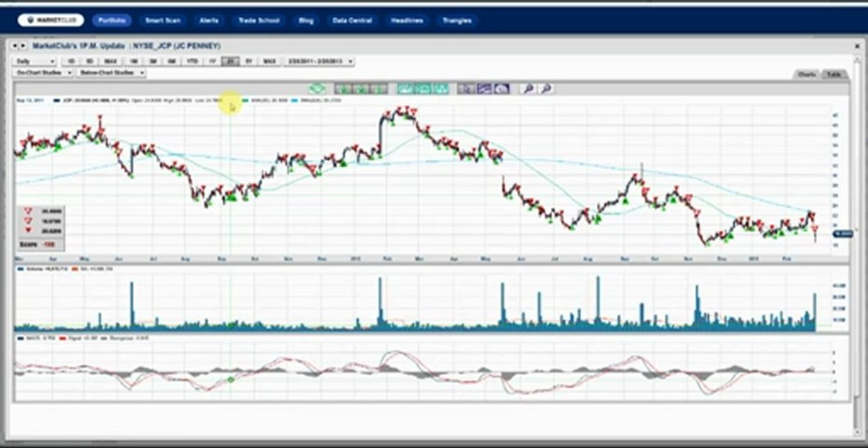
Task: Set the chart range to 3M
Action: 153,62
